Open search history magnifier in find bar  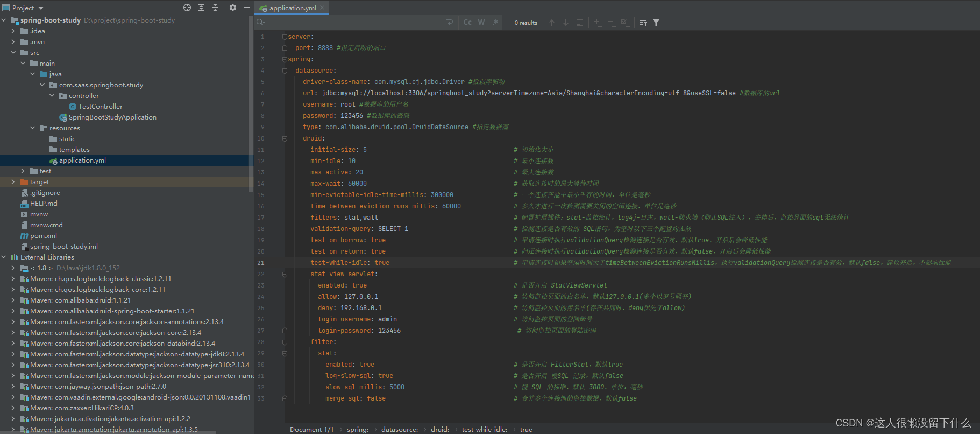[x=261, y=23]
